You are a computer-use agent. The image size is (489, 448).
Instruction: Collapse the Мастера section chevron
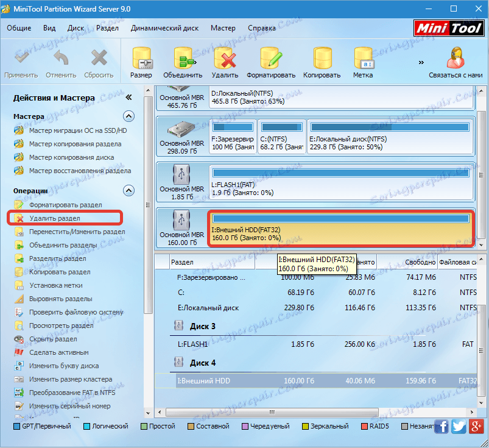click(x=129, y=116)
